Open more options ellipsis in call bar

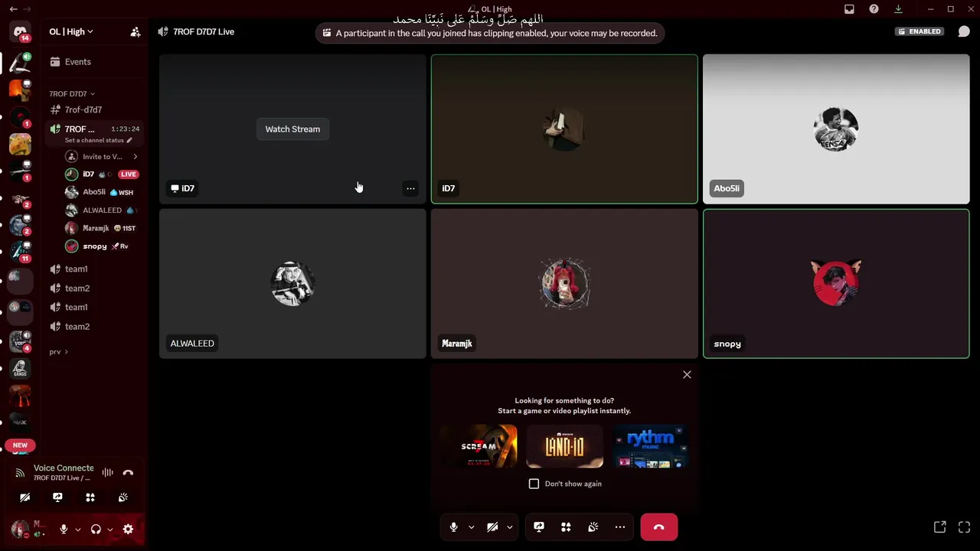tap(620, 527)
